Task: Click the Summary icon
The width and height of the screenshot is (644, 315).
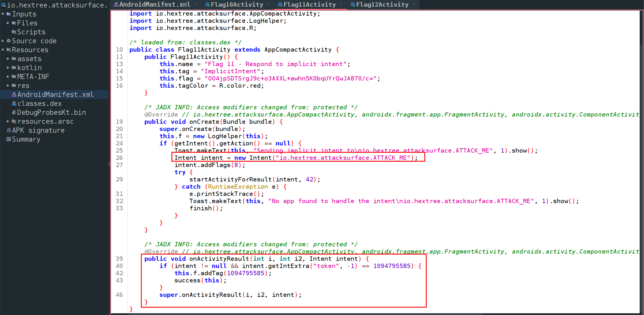Action: (9, 139)
